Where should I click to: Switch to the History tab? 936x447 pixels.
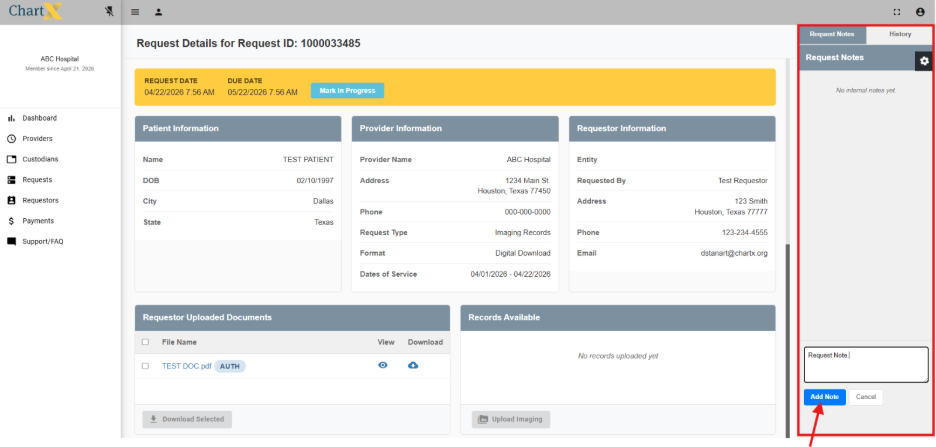click(900, 34)
